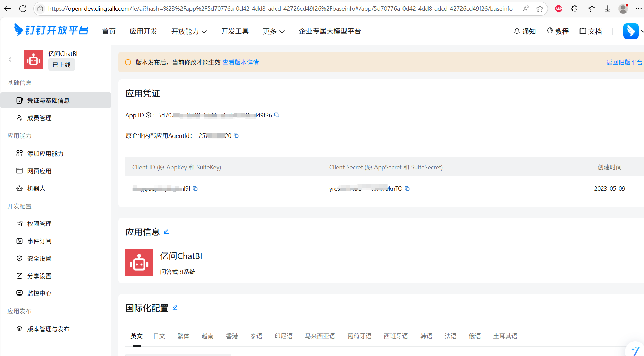Edit the 应用信息 section
This screenshot has width=644, height=356.
(x=167, y=231)
